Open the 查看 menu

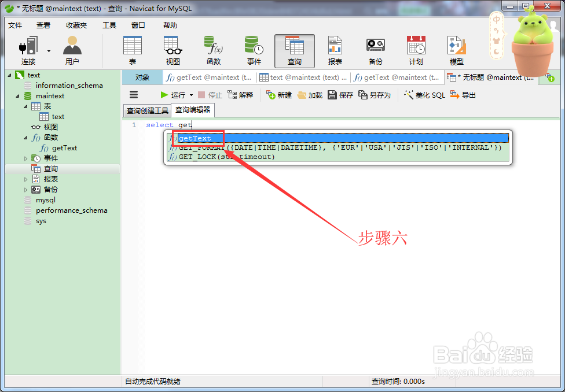[x=43, y=25]
